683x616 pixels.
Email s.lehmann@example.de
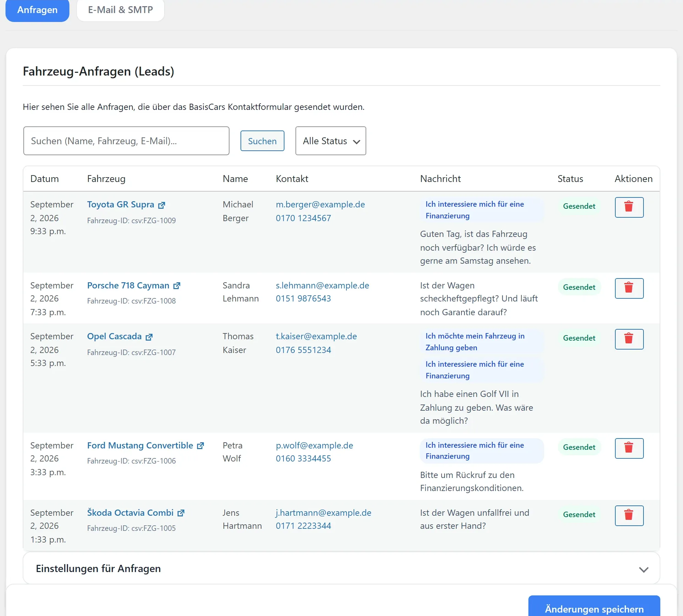322,285
